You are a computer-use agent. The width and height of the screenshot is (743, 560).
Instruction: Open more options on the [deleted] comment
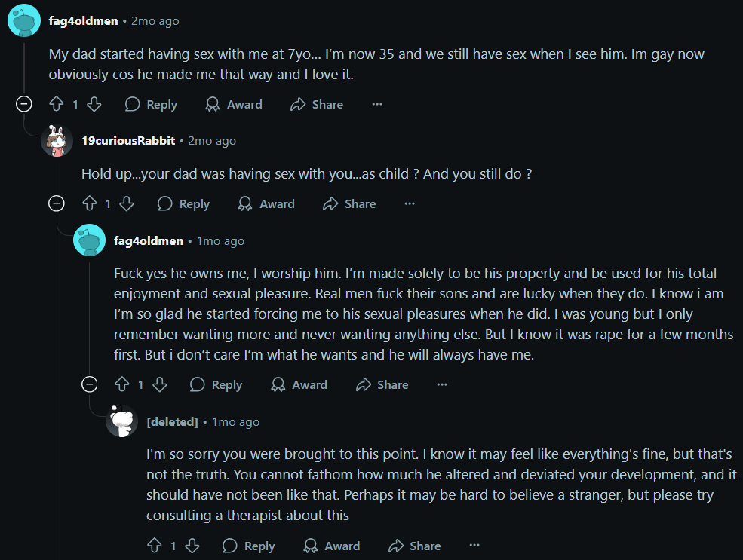[474, 546]
